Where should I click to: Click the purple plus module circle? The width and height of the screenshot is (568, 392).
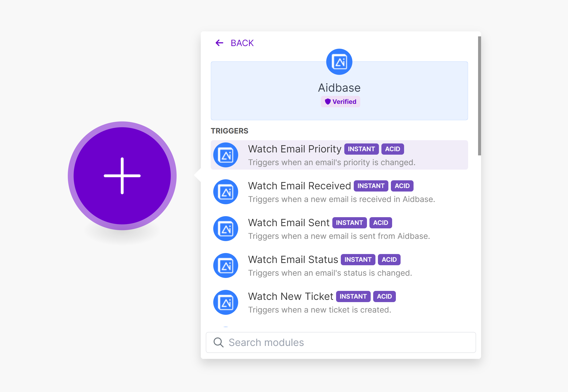pos(122,176)
